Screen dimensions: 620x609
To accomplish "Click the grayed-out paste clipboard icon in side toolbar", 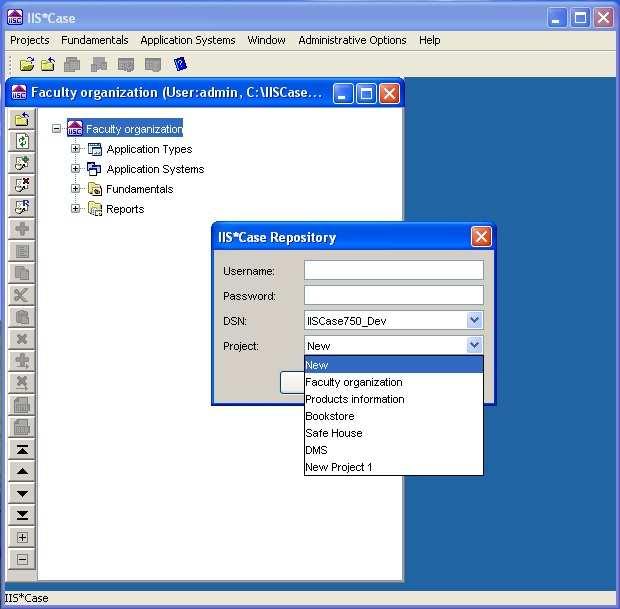I will tap(22, 317).
